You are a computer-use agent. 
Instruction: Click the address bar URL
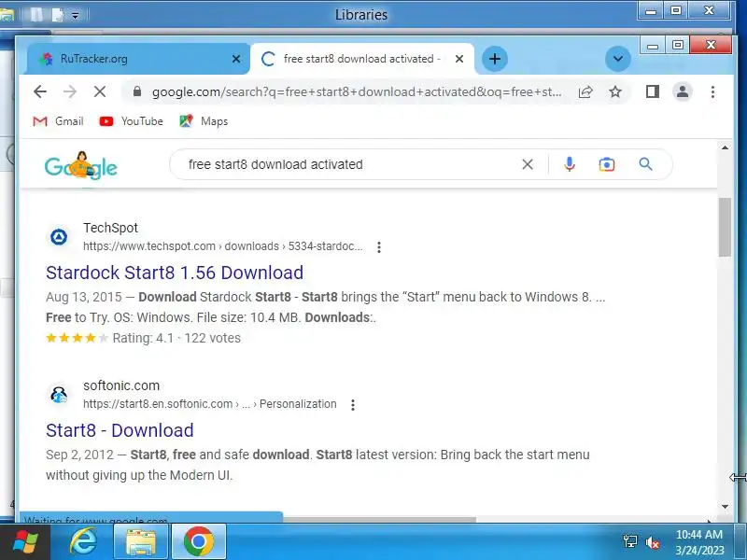coord(357,91)
